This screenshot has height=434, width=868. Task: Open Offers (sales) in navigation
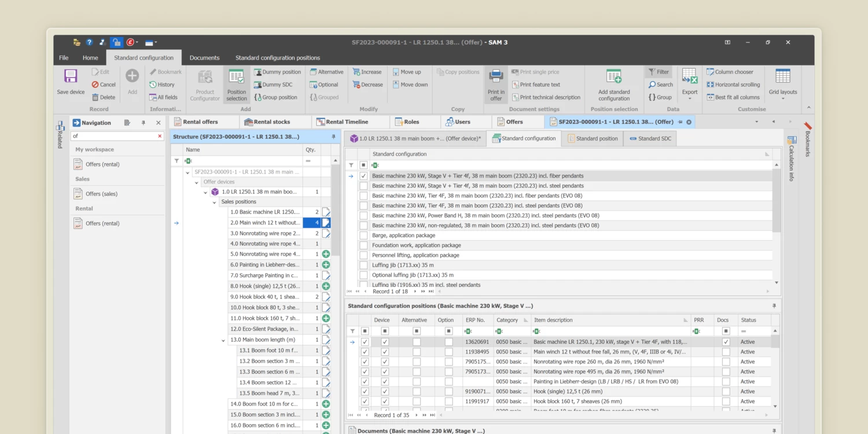coord(101,194)
